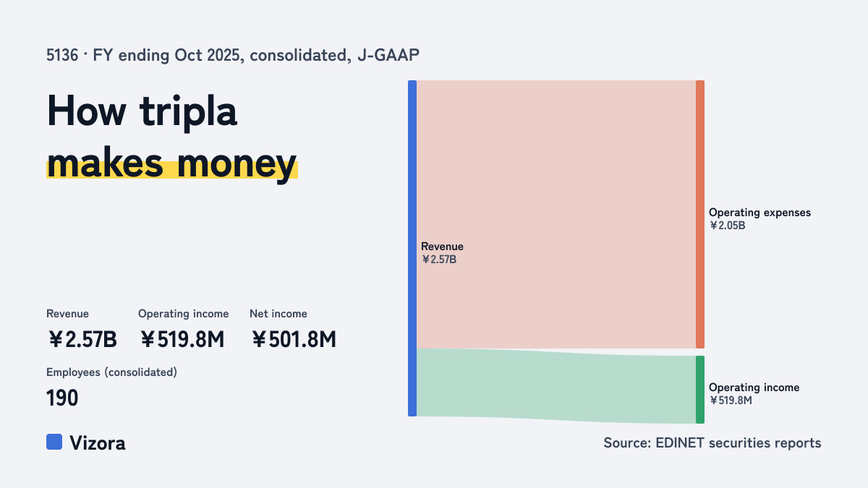Image resolution: width=868 pixels, height=488 pixels.
Task: Click the Employees (consolidated) label
Action: 111,372
